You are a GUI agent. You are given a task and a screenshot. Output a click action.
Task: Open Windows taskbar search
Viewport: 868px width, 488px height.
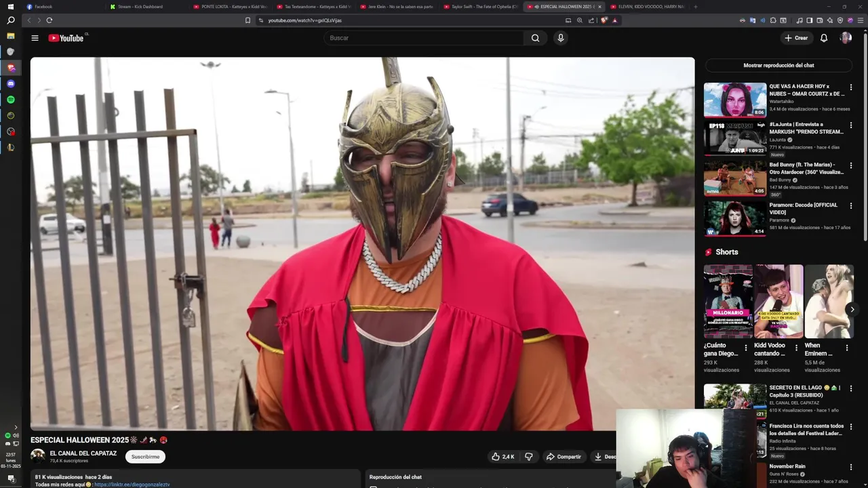(10, 20)
